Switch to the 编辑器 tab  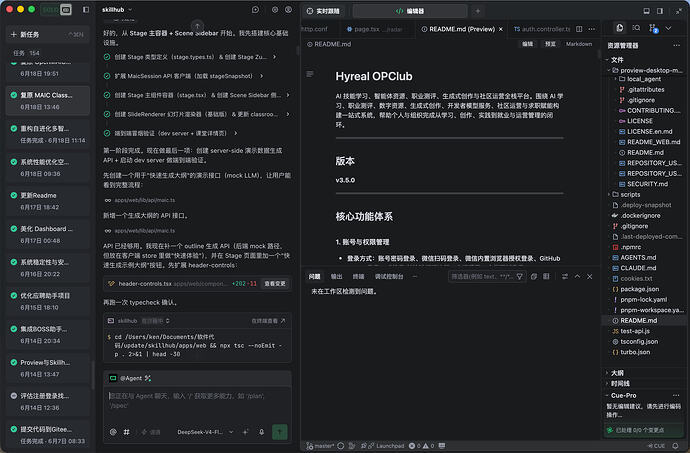(410, 11)
